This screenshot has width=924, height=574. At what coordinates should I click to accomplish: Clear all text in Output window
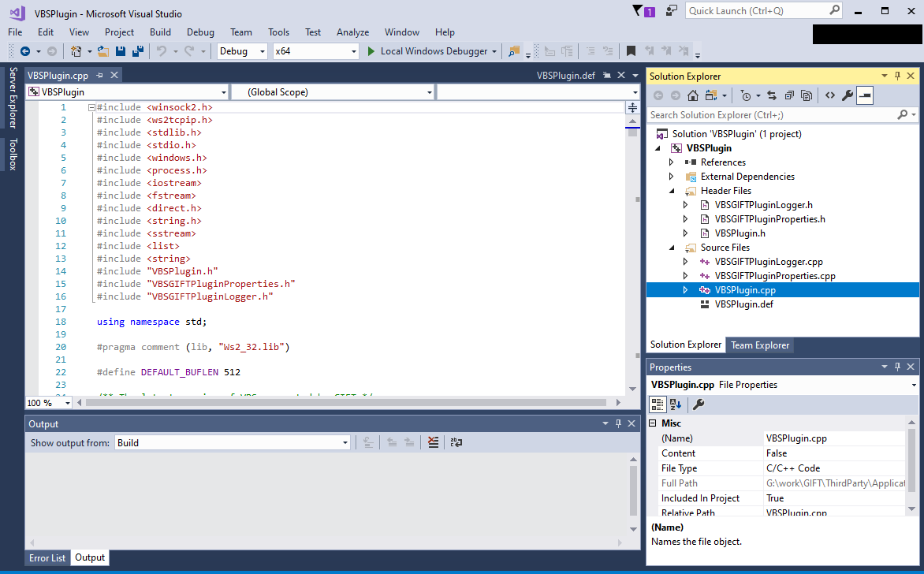click(433, 442)
